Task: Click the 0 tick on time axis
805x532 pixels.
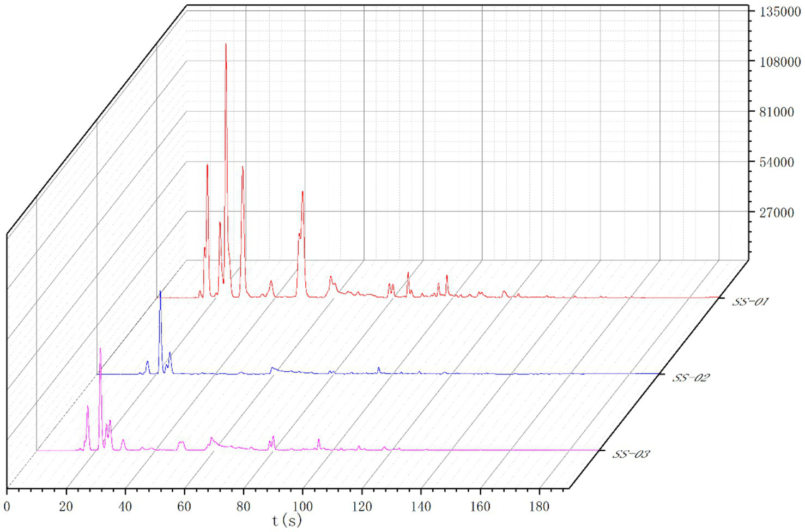Action: (7, 506)
